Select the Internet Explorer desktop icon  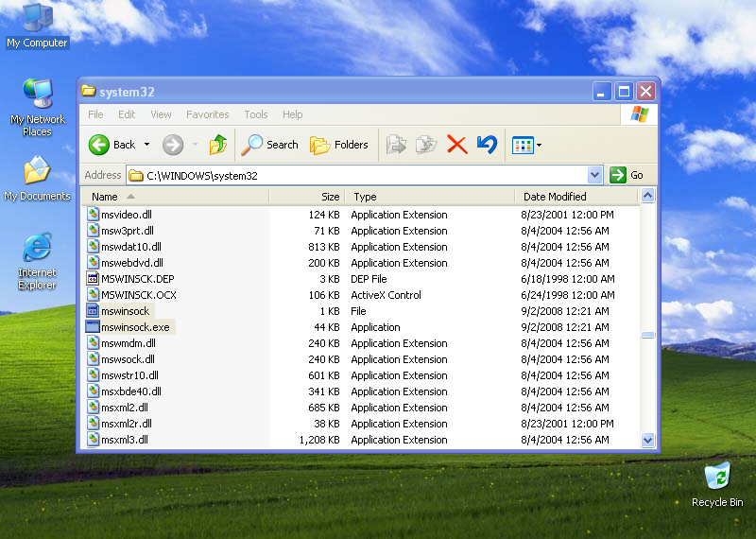click(37, 247)
